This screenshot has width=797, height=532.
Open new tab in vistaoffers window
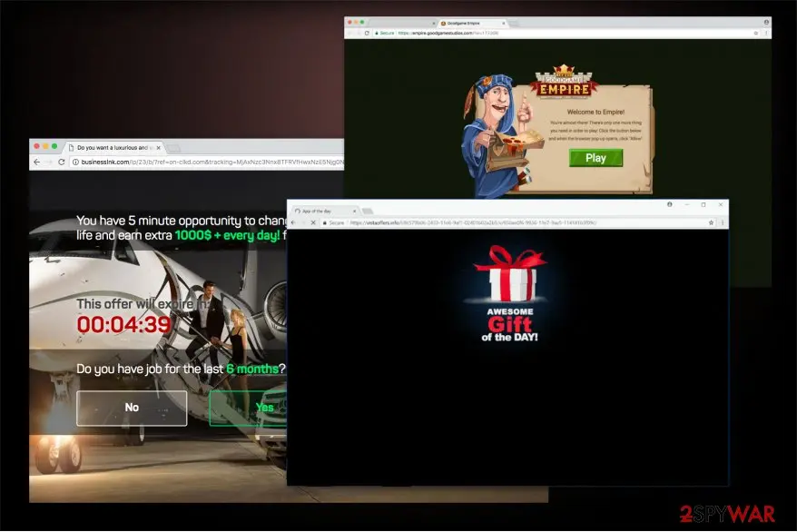pyautogui.click(x=368, y=211)
